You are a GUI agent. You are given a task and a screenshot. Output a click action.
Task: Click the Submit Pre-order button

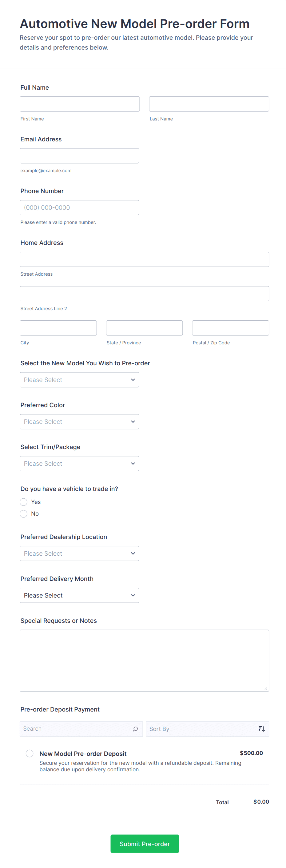(145, 844)
